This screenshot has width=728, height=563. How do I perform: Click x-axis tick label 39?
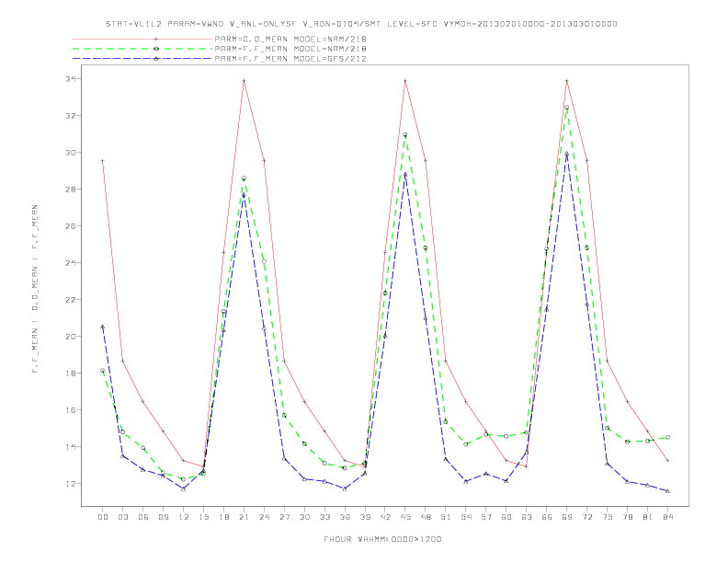(365, 517)
